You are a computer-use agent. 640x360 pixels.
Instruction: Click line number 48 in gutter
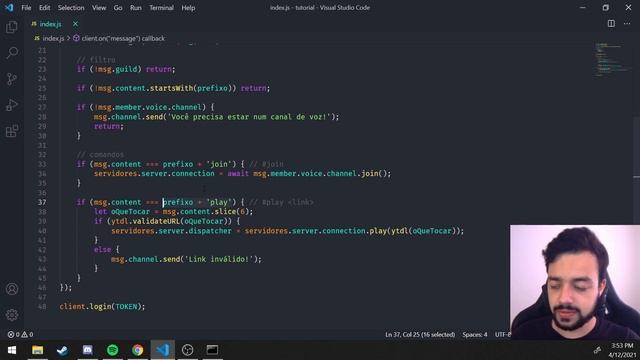(x=42, y=307)
